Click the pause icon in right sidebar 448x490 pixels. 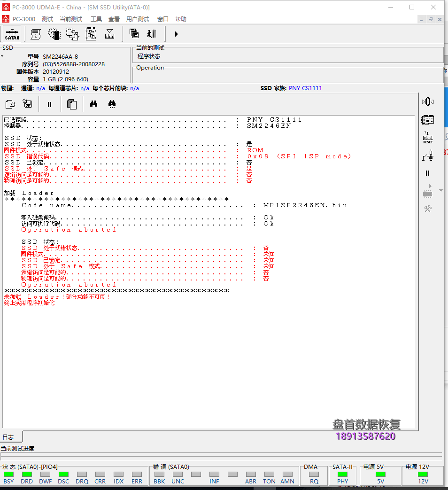coord(428,173)
